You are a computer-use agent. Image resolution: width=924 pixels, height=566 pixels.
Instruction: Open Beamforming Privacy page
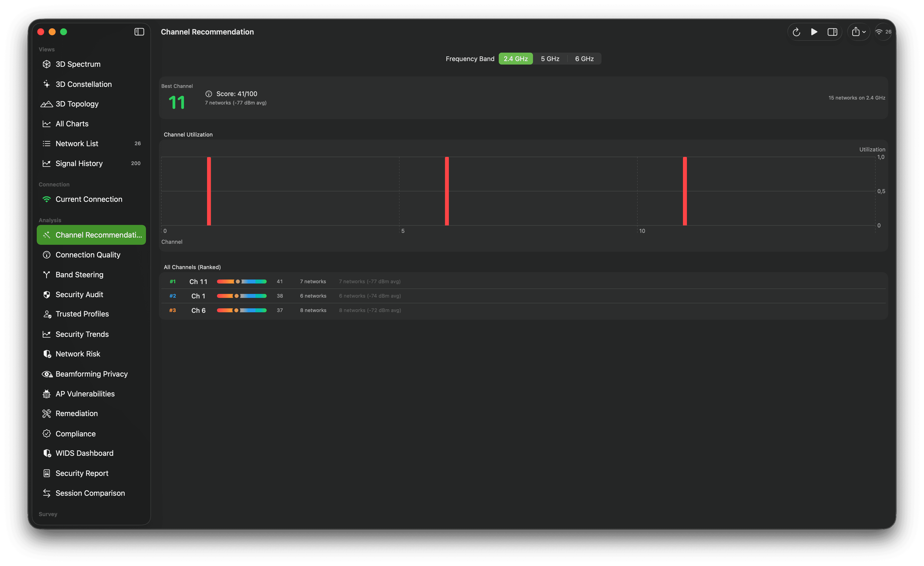point(91,374)
